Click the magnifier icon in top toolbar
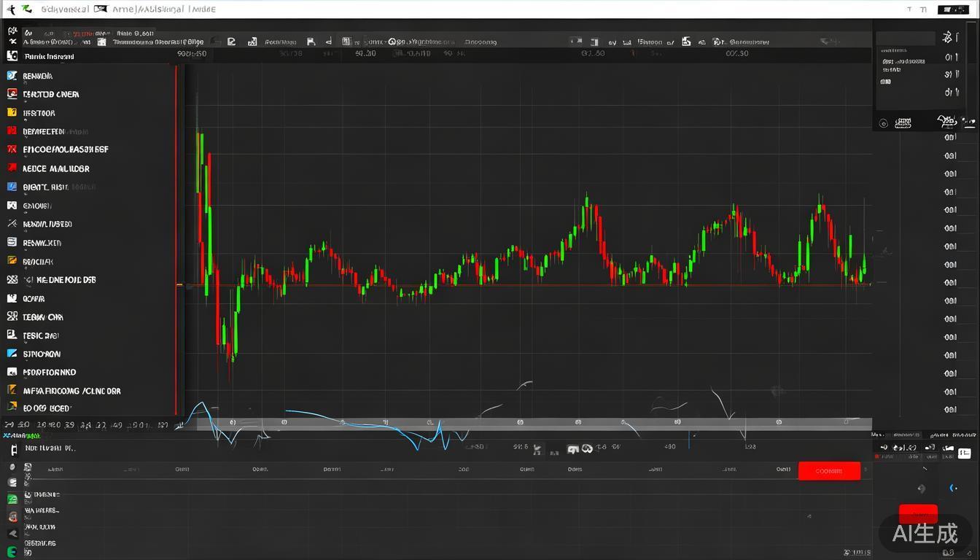Image resolution: width=980 pixels, height=560 pixels. point(392,42)
